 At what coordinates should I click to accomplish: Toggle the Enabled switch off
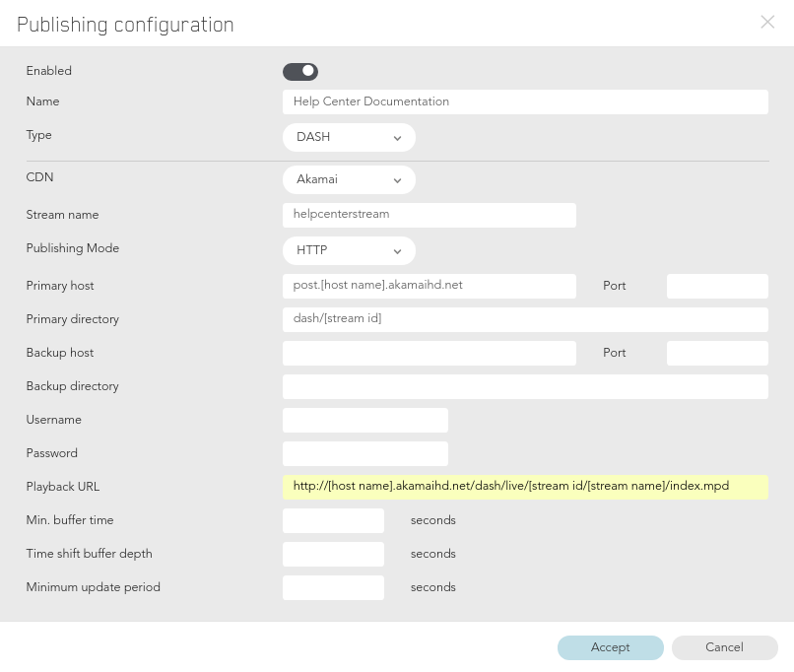tap(300, 71)
